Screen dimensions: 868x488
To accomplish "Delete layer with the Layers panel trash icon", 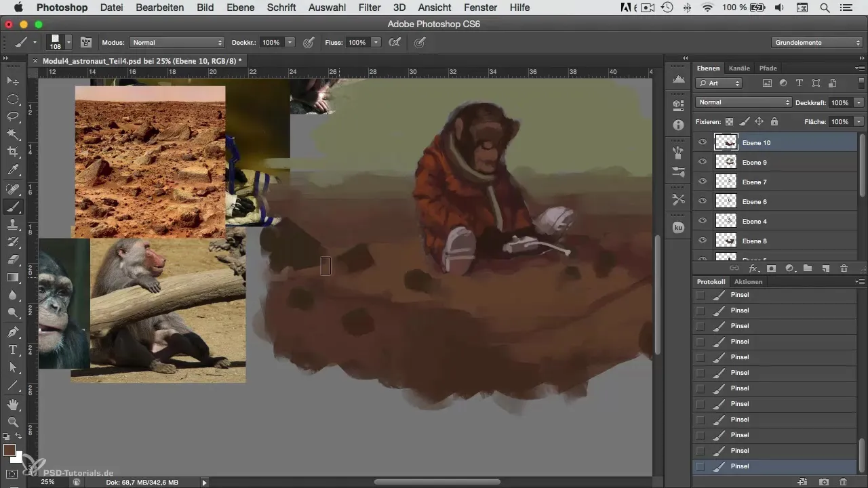I will click(x=844, y=268).
